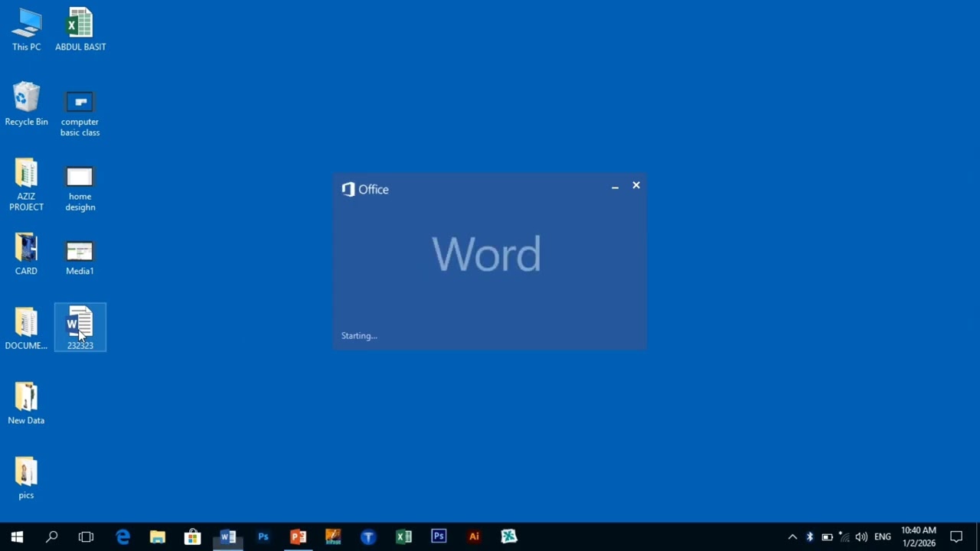
Task: Open Bluetooth tray icon
Action: (809, 536)
